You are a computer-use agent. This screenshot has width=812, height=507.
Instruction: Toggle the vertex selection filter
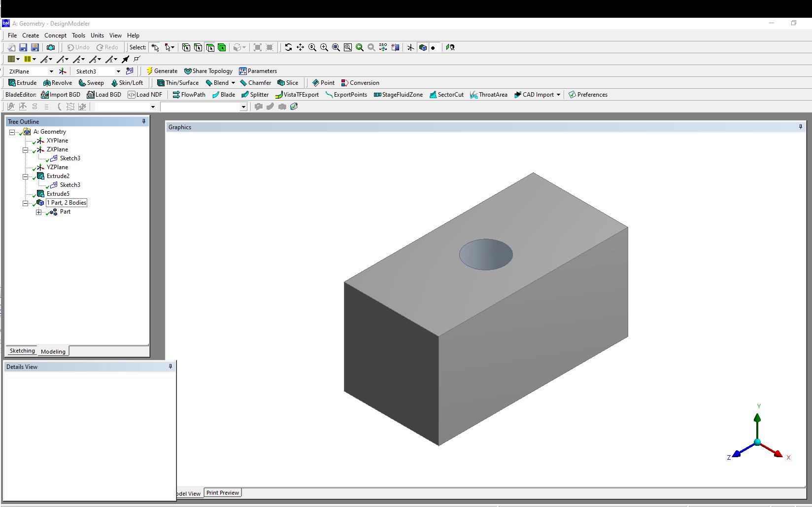(186, 47)
